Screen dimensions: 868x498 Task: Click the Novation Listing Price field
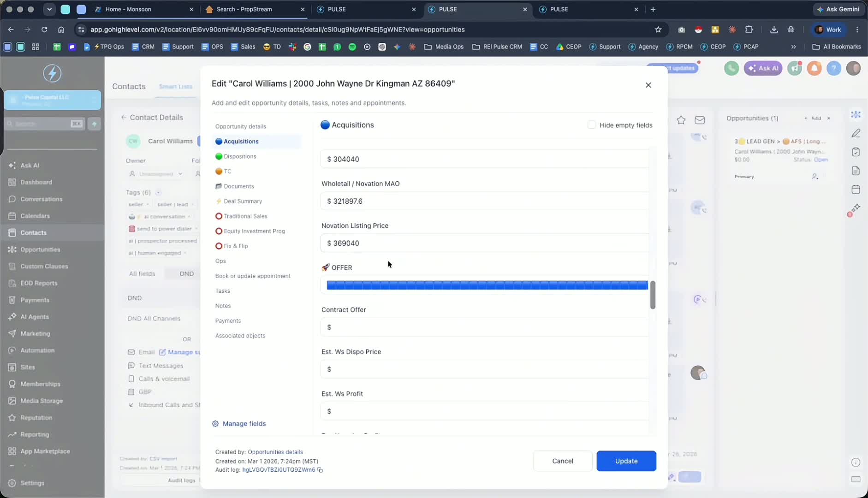coord(485,243)
